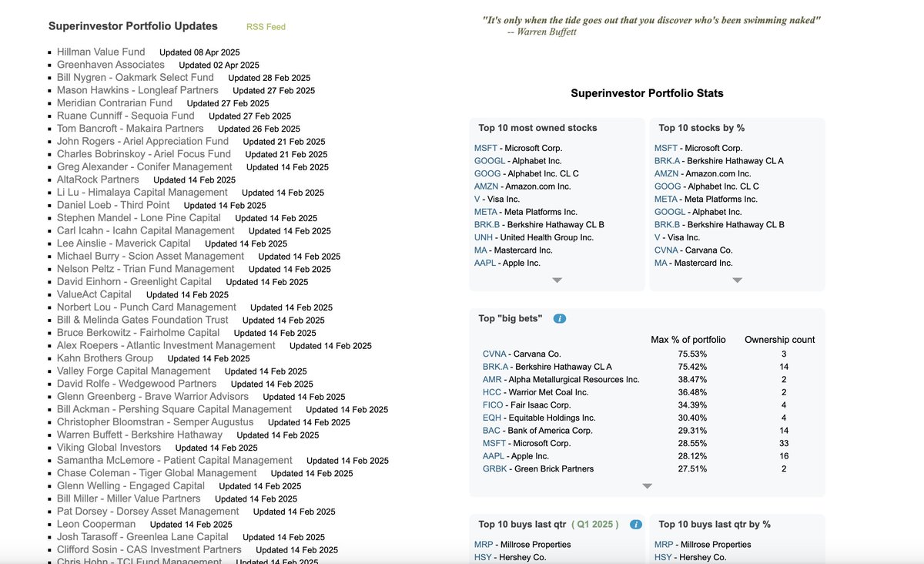Open Glenn Greenberg - Brave Warrior Advisors
Image resolution: width=924 pixels, height=564 pixels.
point(152,396)
